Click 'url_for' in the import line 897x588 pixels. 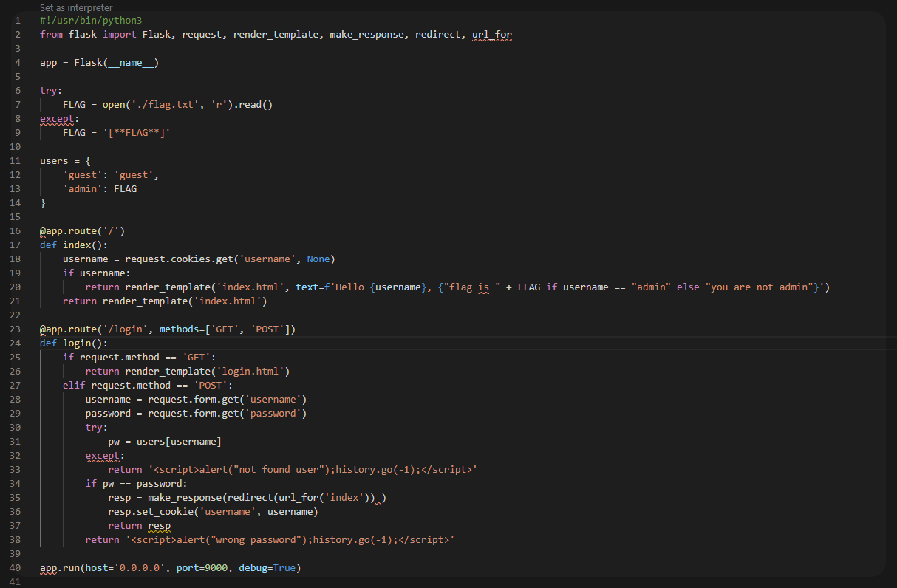[492, 35]
